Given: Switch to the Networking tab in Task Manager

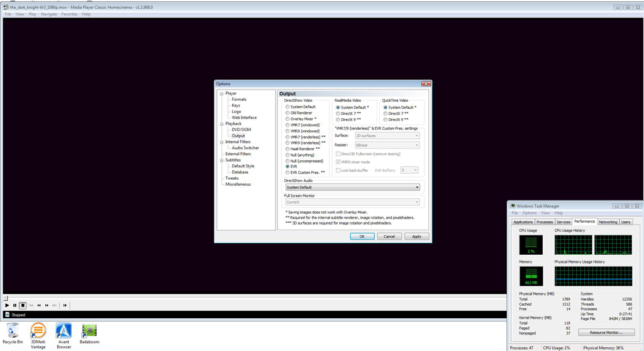Looking at the screenshot, I should (608, 222).
